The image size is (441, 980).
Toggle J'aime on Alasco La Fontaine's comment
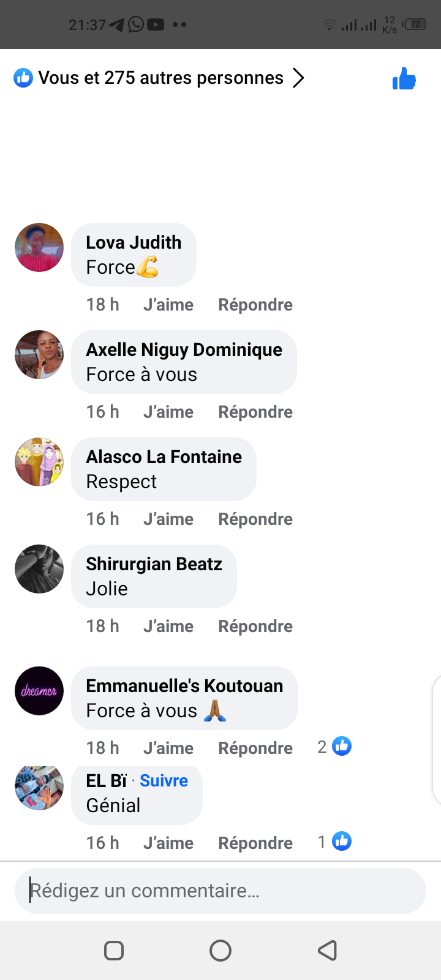168,519
